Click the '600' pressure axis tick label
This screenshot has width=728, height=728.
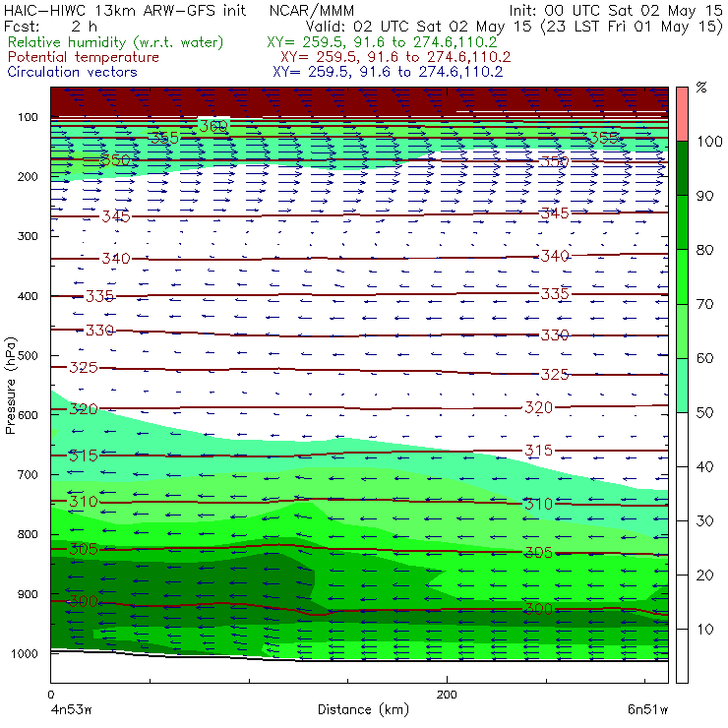(28, 414)
